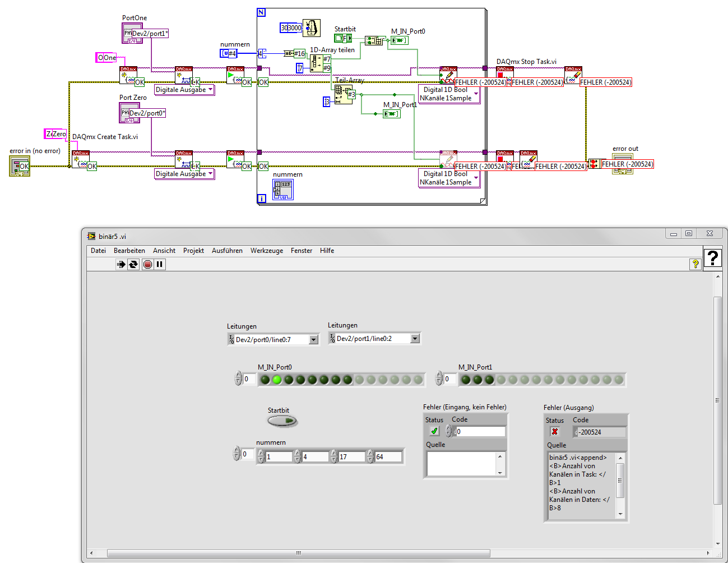Click the DAQmx Stop Task node
The image size is (728, 563).
504,75
